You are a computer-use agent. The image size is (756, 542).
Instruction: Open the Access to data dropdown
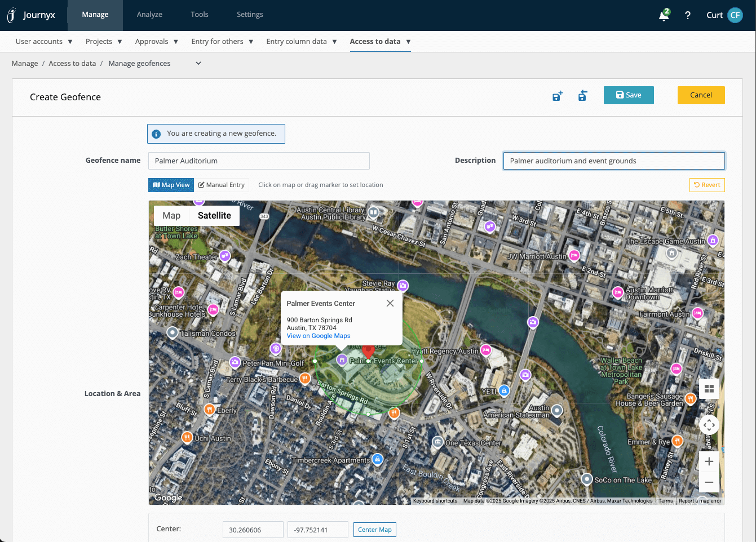(x=380, y=41)
